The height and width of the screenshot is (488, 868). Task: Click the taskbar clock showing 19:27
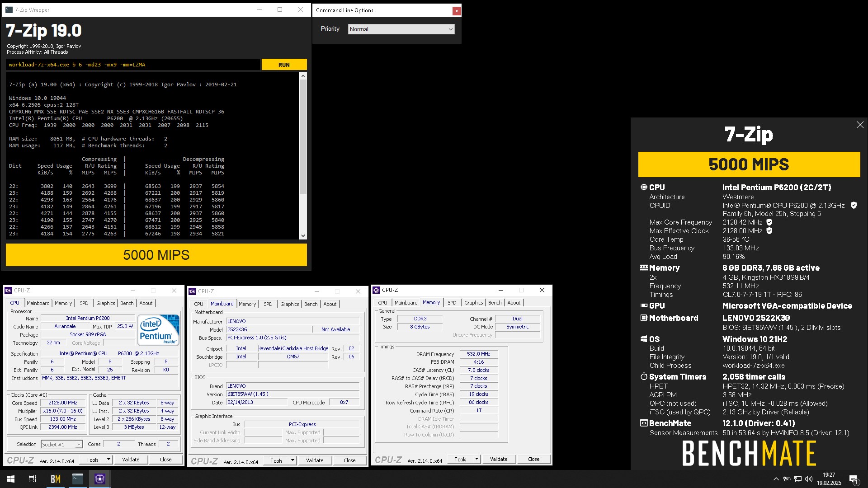click(829, 479)
